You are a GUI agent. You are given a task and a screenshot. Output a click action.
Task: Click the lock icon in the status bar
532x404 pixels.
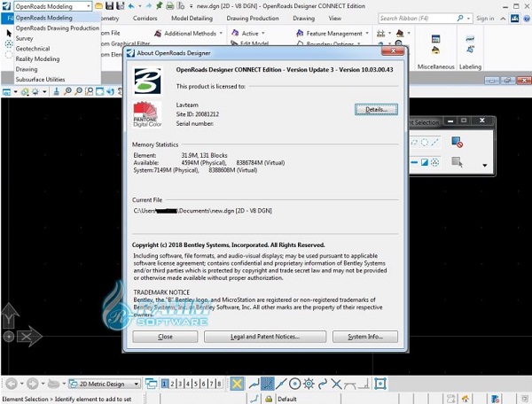[269, 399]
